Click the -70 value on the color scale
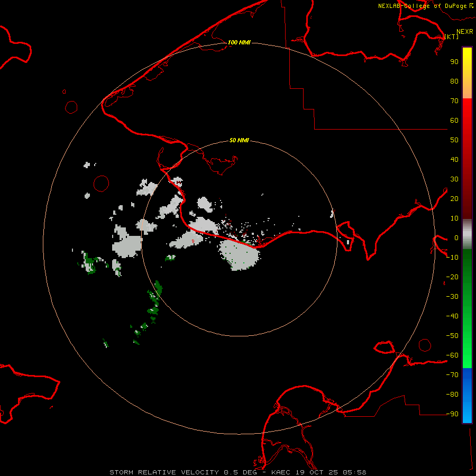This screenshot has height=476, width=476. pyautogui.click(x=452, y=375)
